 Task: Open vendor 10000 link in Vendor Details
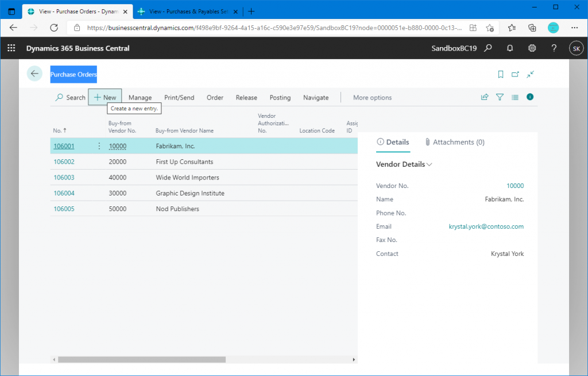tap(515, 186)
